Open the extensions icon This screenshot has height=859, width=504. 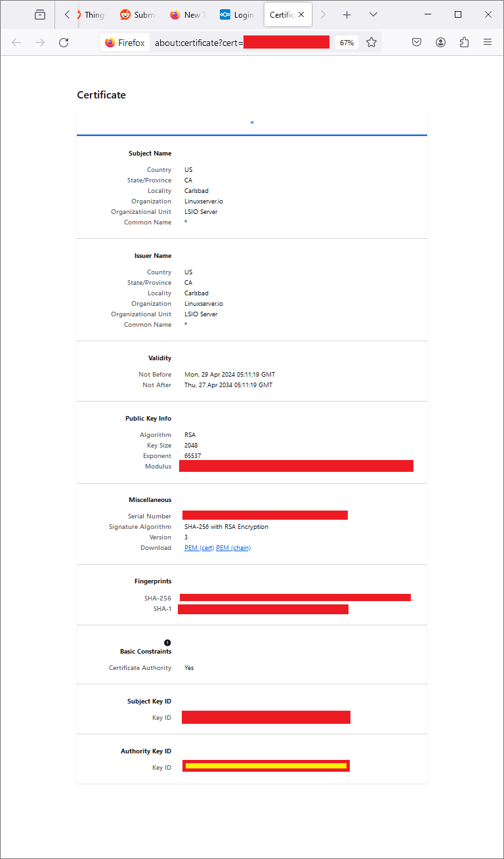[x=463, y=41]
